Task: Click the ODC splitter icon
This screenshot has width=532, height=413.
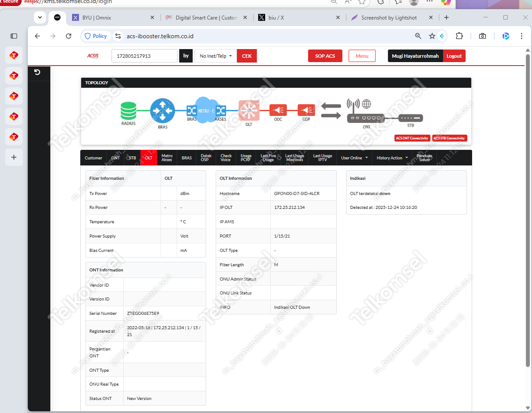Action: pos(278,110)
